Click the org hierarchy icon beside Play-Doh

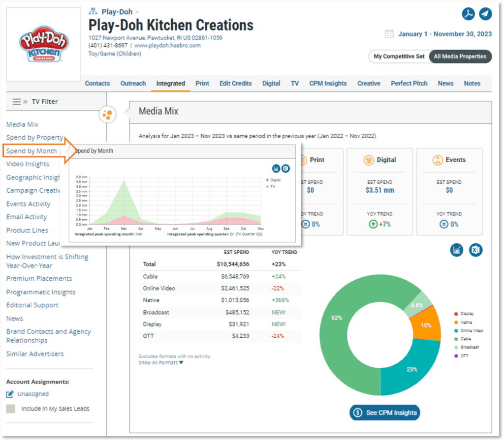click(x=93, y=12)
